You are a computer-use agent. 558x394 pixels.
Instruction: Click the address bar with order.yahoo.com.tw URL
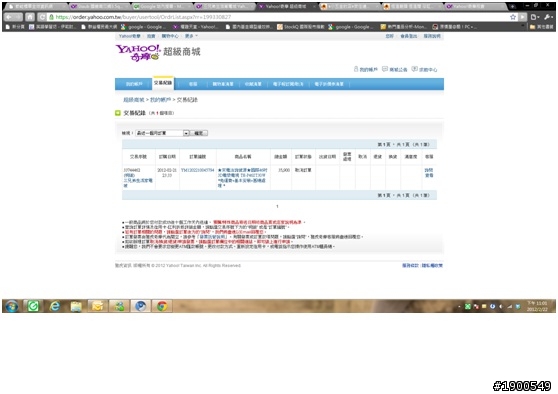click(x=278, y=17)
